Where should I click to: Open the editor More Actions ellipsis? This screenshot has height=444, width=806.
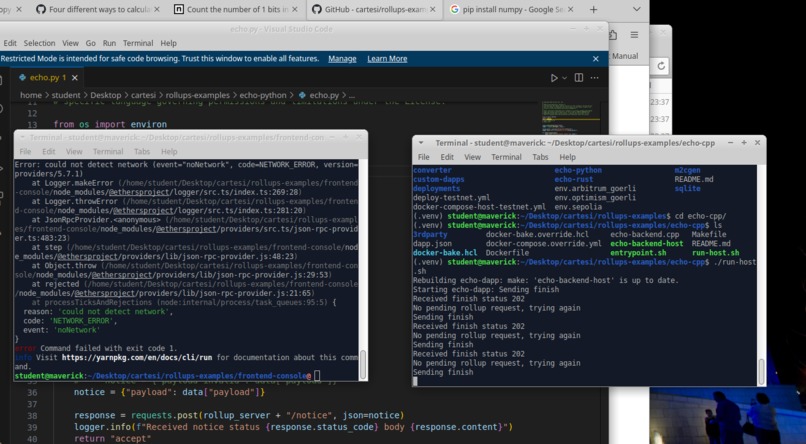coord(595,78)
